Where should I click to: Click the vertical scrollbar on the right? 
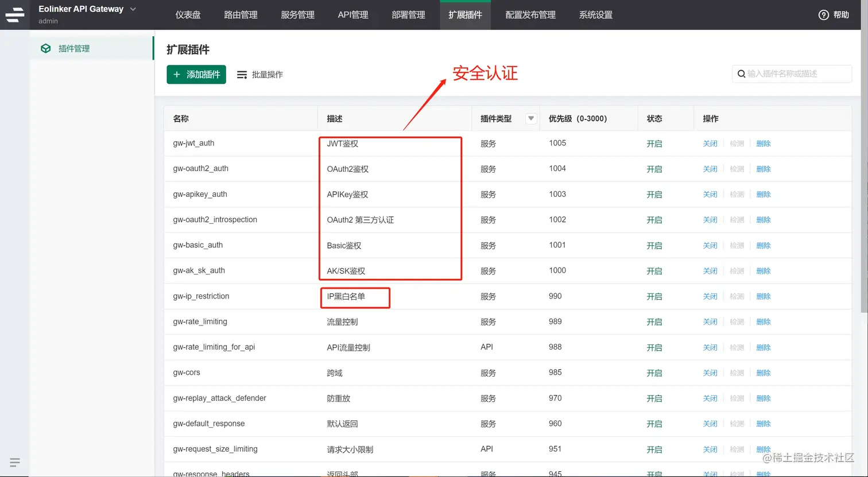(864, 172)
